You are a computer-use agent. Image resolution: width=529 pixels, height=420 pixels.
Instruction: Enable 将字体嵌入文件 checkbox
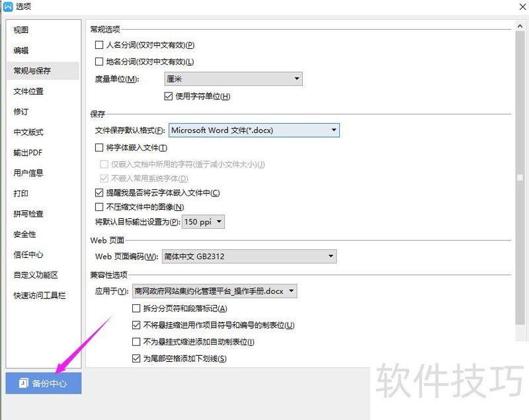[99, 147]
